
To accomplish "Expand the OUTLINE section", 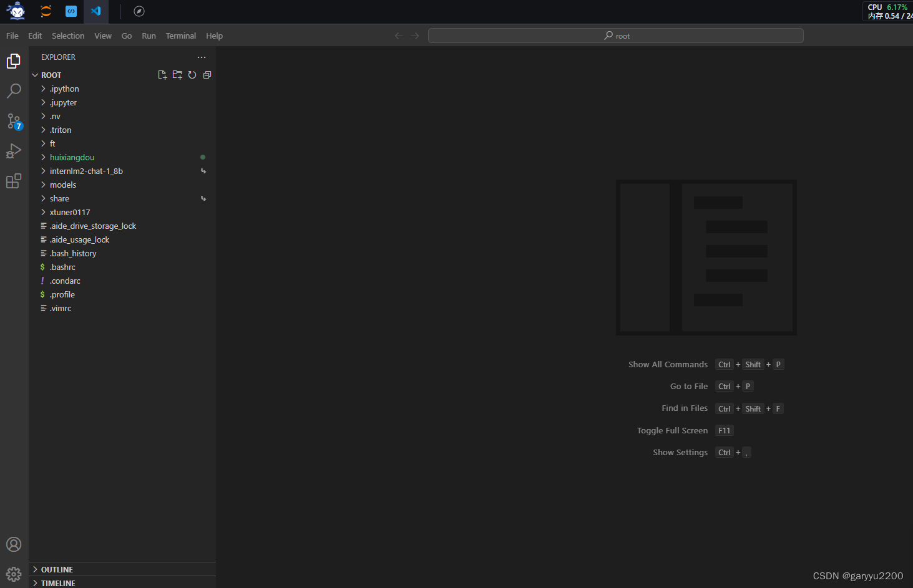I will click(x=57, y=569).
